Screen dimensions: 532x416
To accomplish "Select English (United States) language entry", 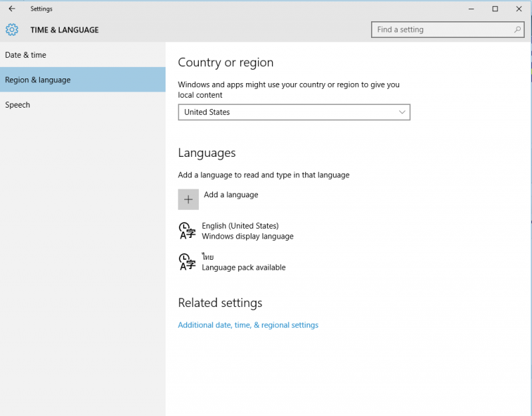I will (x=236, y=231).
